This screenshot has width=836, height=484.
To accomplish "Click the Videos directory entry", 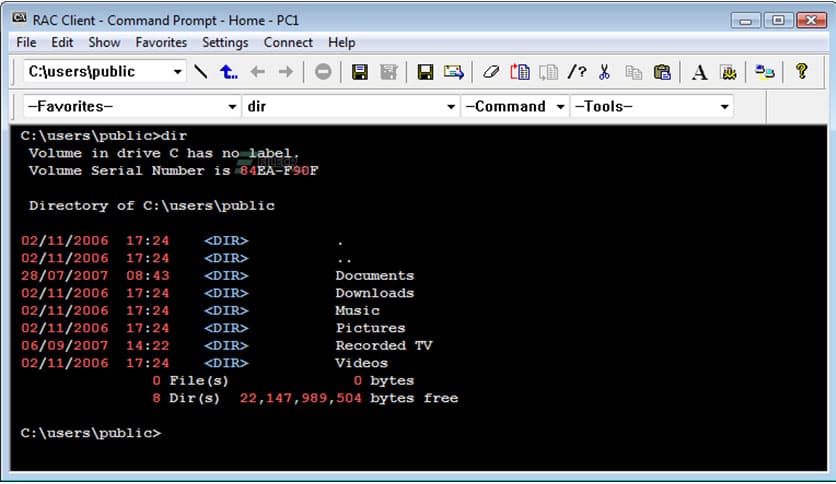I will point(361,363).
